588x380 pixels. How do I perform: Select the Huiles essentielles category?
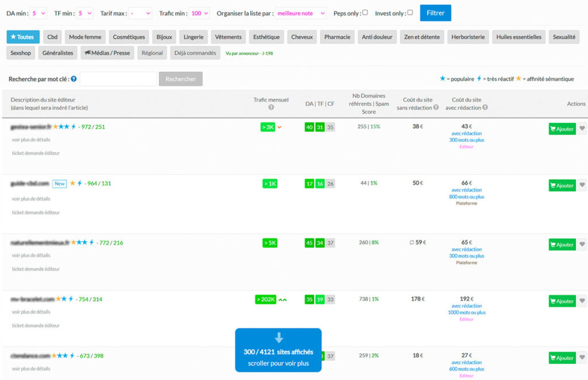point(519,37)
